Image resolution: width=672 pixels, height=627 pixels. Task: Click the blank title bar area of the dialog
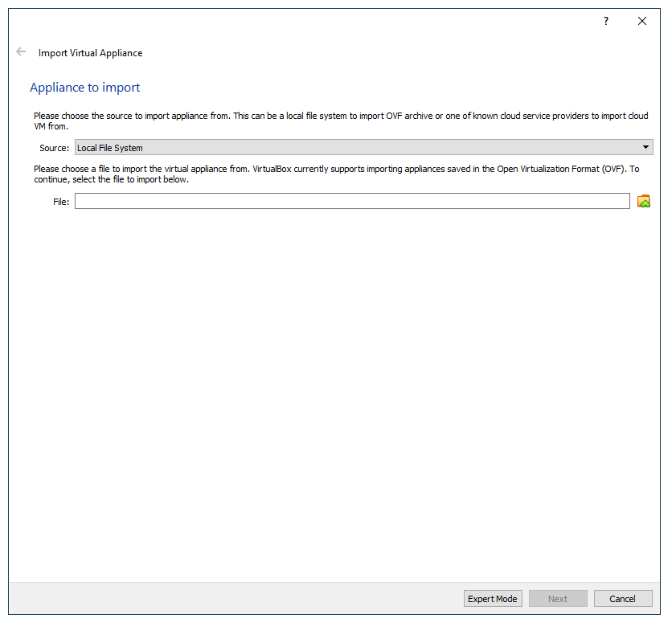point(305,21)
